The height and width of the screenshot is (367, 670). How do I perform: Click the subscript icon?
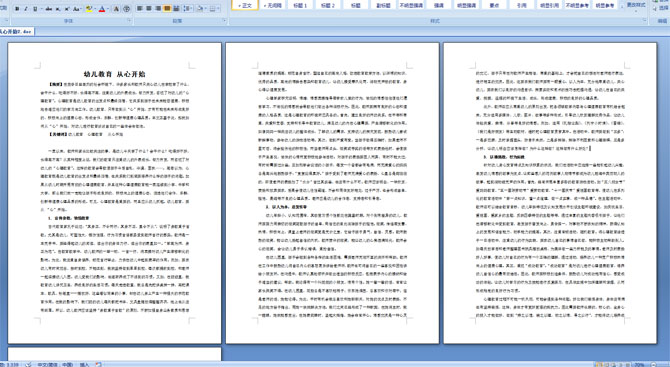tap(58, 9)
